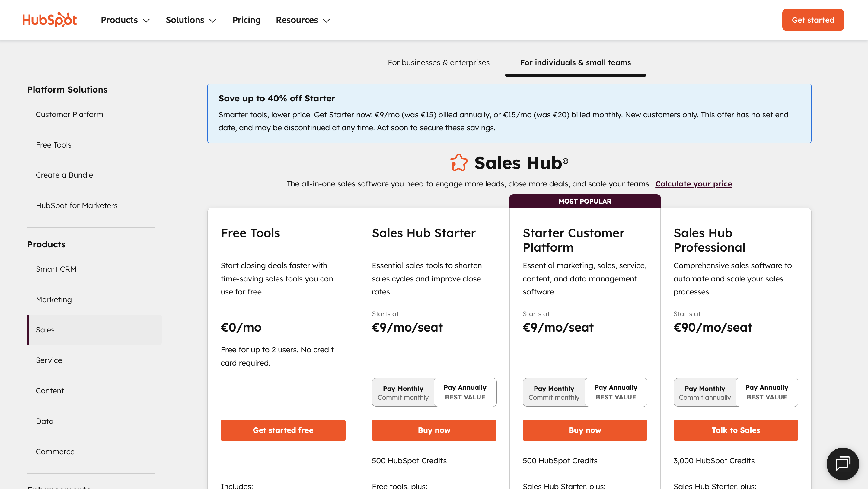
Task: Click the MOST POPULAR badge
Action: click(x=585, y=201)
